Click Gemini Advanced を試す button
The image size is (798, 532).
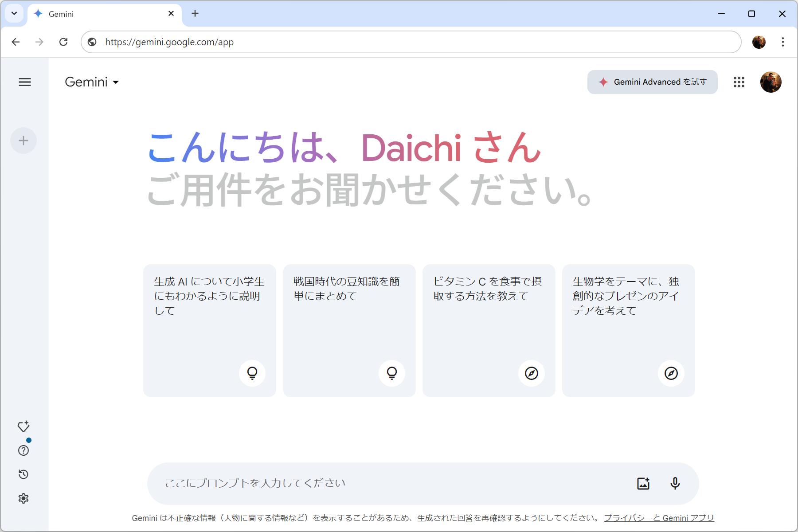[652, 82]
